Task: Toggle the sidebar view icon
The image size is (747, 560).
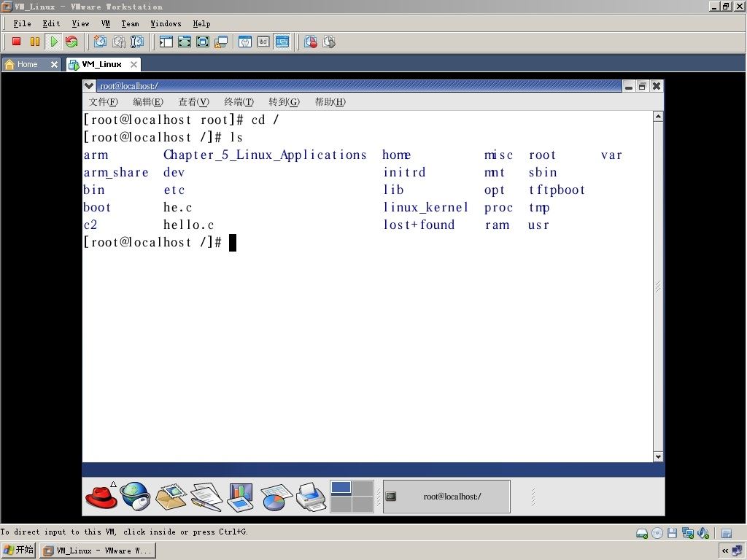Action: pos(166,42)
